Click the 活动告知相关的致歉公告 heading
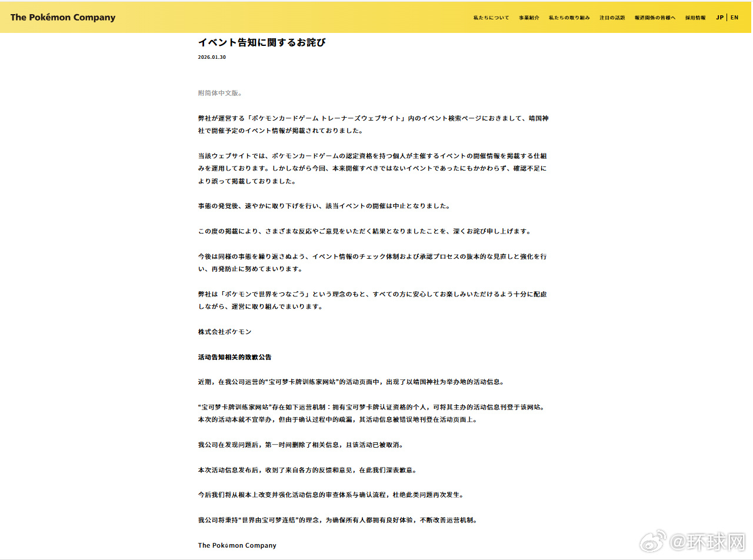 coord(234,357)
